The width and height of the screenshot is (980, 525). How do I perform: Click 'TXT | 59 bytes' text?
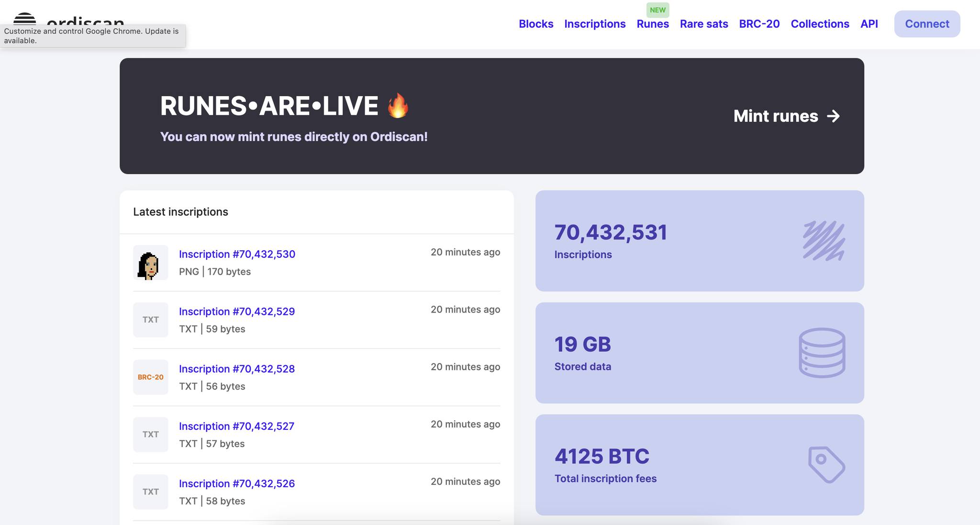pyautogui.click(x=212, y=329)
